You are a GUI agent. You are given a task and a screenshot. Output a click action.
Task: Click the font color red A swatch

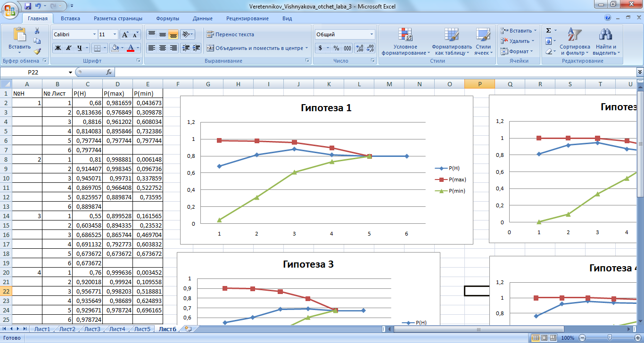pyautogui.click(x=131, y=48)
